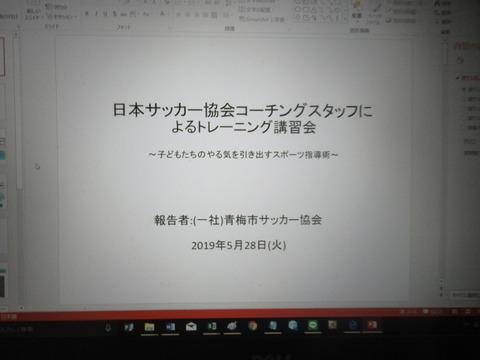Click Reset (リセット) in the slide group
This screenshot has width=480, height=360.
[x=56, y=7]
